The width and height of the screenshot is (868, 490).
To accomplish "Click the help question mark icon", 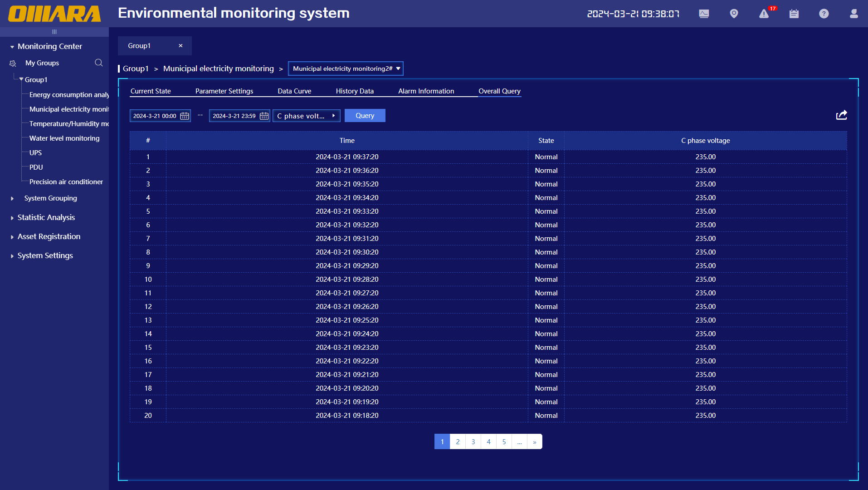I will click(824, 14).
